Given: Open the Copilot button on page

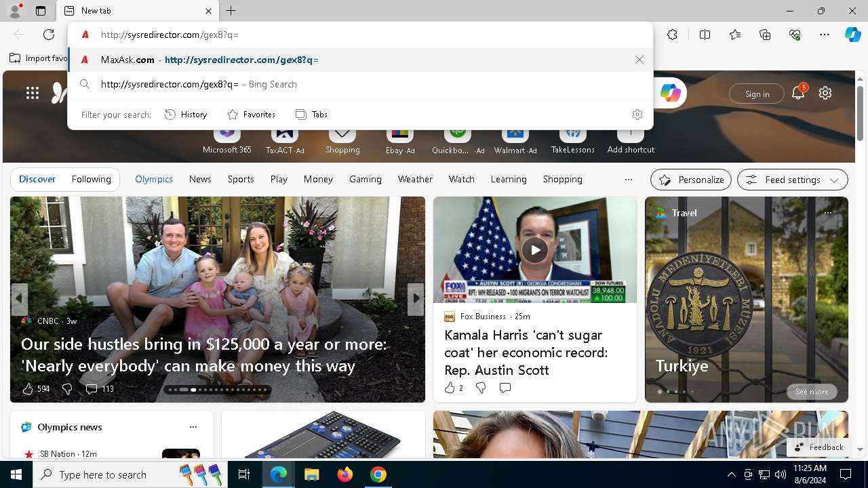Looking at the screenshot, I should point(670,94).
